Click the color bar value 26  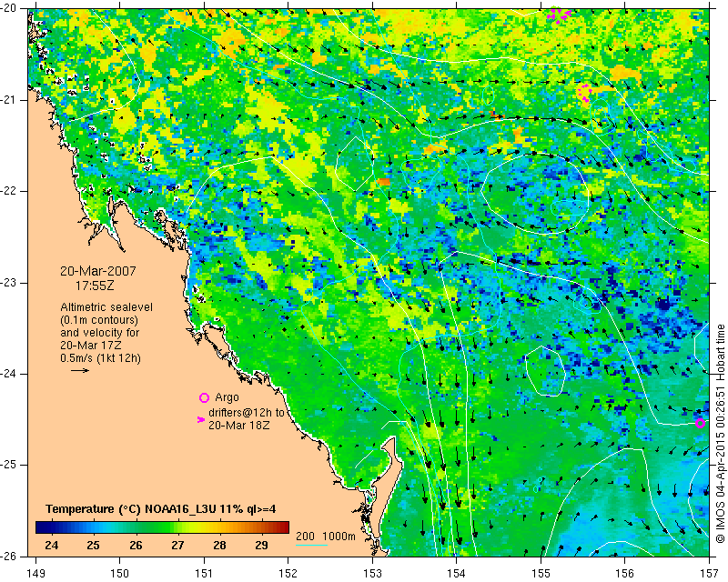[136, 546]
